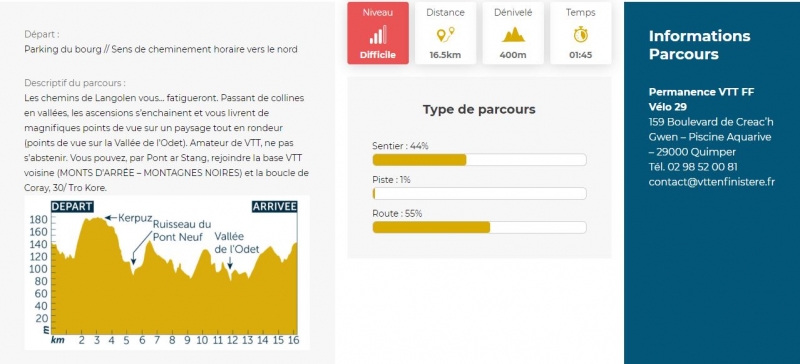Image resolution: width=800 pixels, height=364 pixels.
Task: Click the contact@vttenfinistere.fr email link
Action: pyautogui.click(x=712, y=182)
